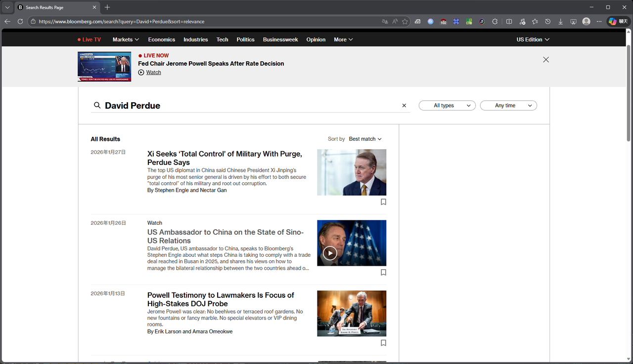633x364 pixels.
Task: Toggle split screen view icon
Action: [509, 21]
